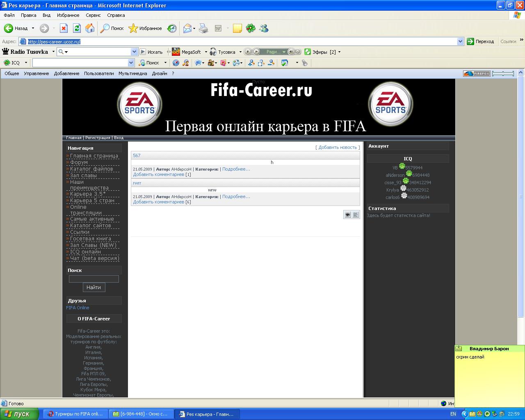Click the Переход go button

click(481, 41)
